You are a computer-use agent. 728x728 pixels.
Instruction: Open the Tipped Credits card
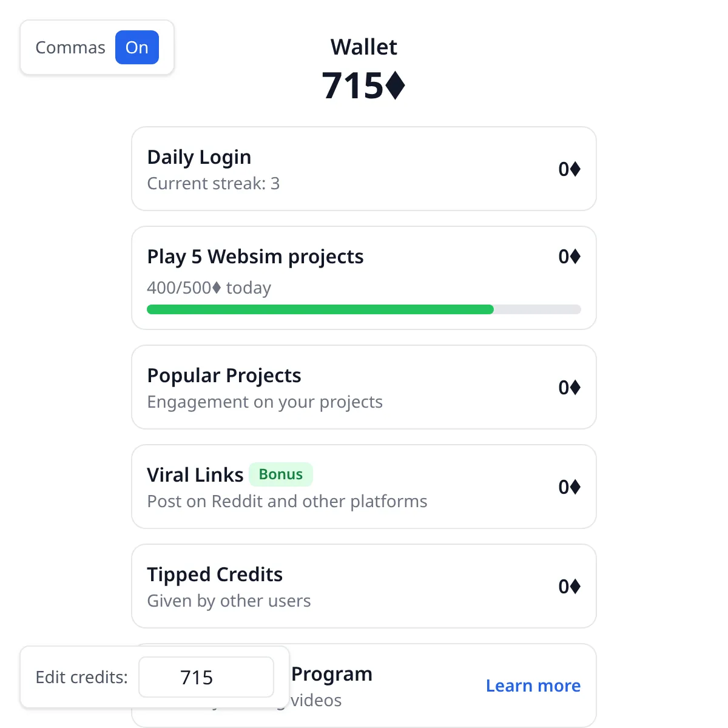point(364,586)
